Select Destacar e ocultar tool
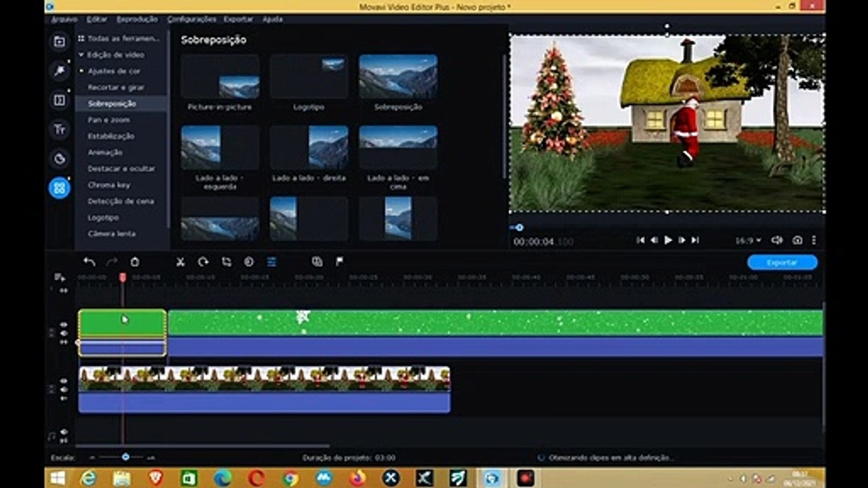Image resolution: width=868 pixels, height=488 pixels. click(121, 169)
